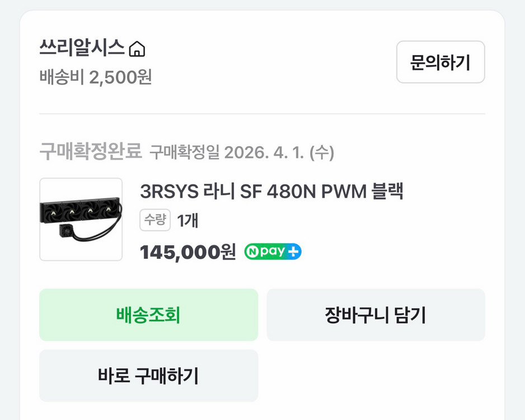Click the Npay payment badge

tap(274, 251)
